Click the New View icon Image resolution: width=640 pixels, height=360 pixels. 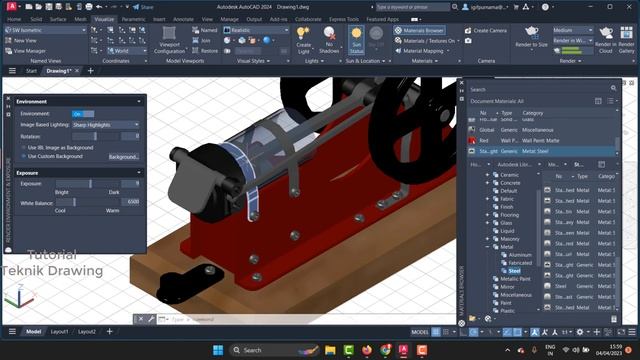click(x=9, y=40)
